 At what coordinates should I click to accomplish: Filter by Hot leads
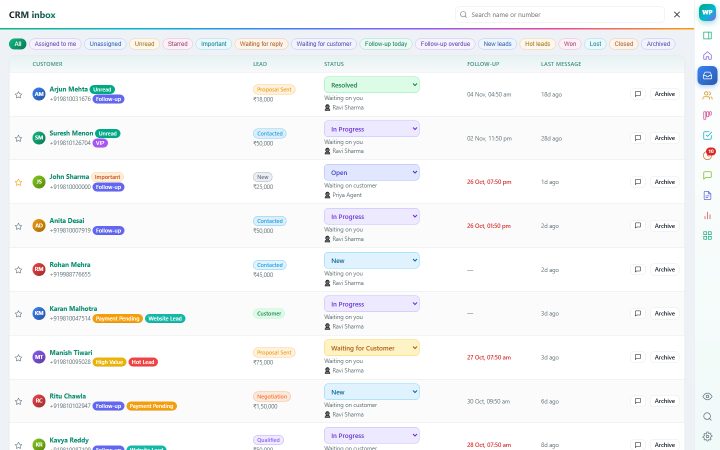click(x=537, y=44)
